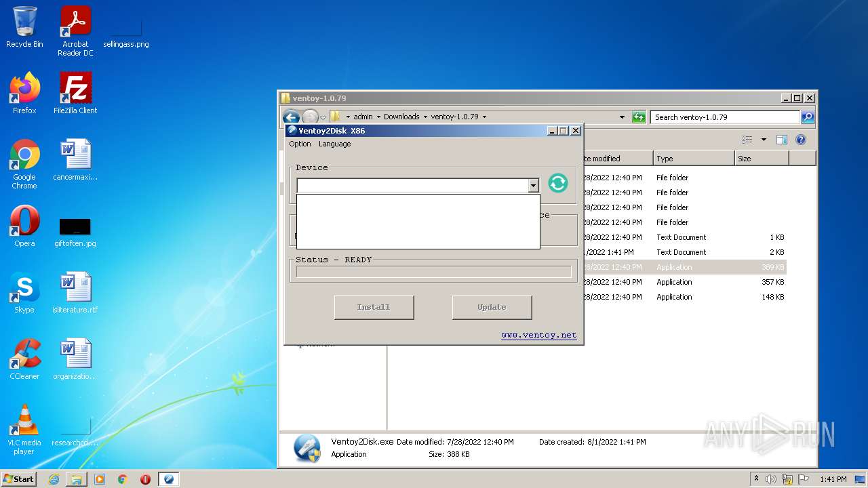Open the Firefox desktop icon
Image resolution: width=868 pixels, height=488 pixels.
(24, 94)
